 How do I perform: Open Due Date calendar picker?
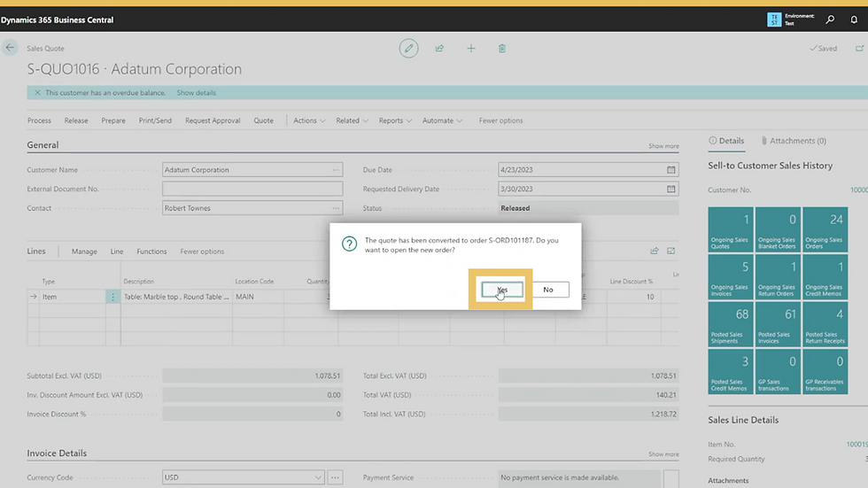point(671,170)
